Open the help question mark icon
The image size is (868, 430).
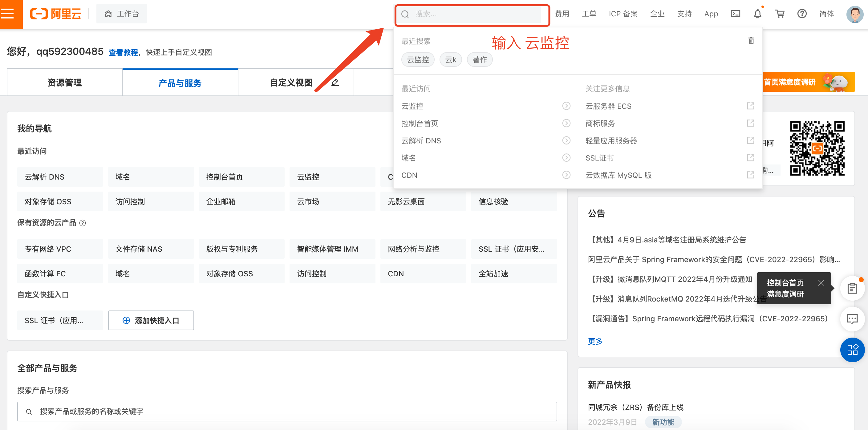tap(802, 14)
